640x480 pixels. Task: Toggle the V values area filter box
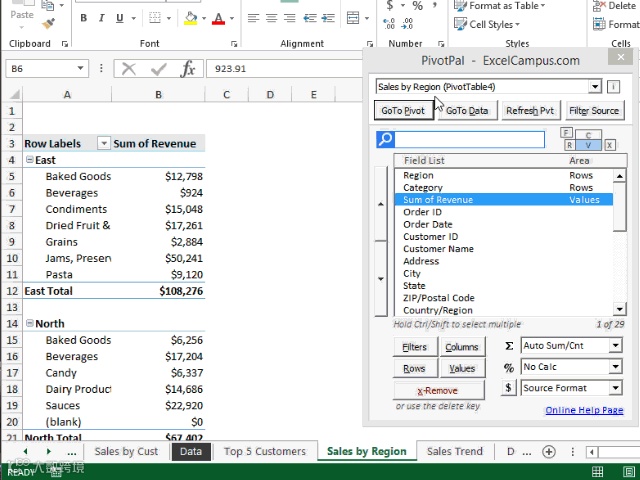[588, 145]
